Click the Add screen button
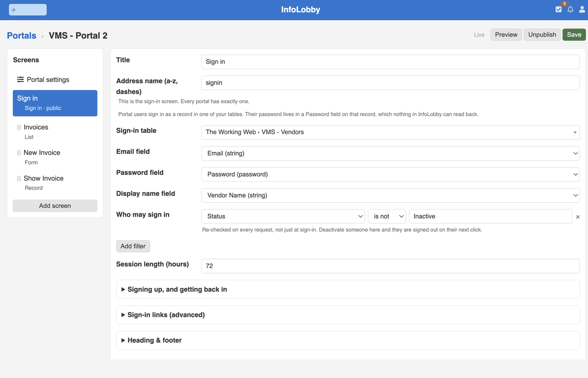Image resolution: width=588 pixels, height=378 pixels. (55, 206)
